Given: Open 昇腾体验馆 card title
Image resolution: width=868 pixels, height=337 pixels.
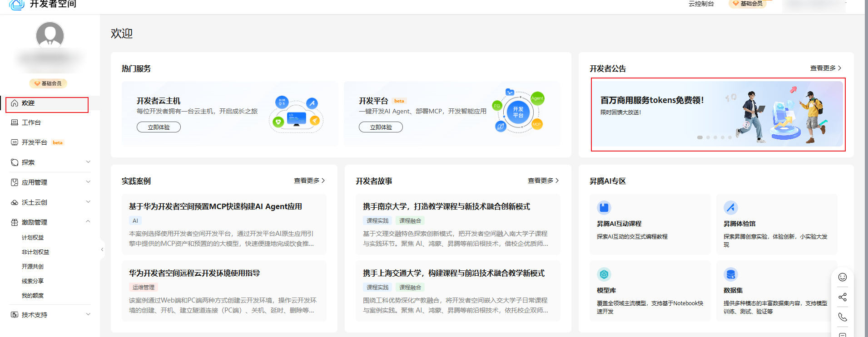Looking at the screenshot, I should click(739, 224).
